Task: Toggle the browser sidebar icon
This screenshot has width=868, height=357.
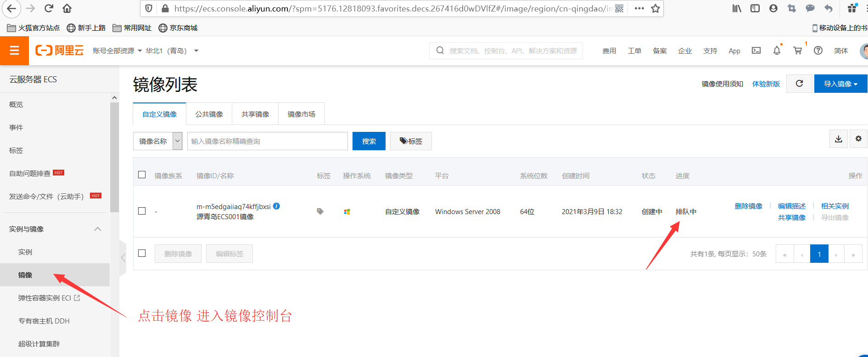Action: [x=755, y=8]
